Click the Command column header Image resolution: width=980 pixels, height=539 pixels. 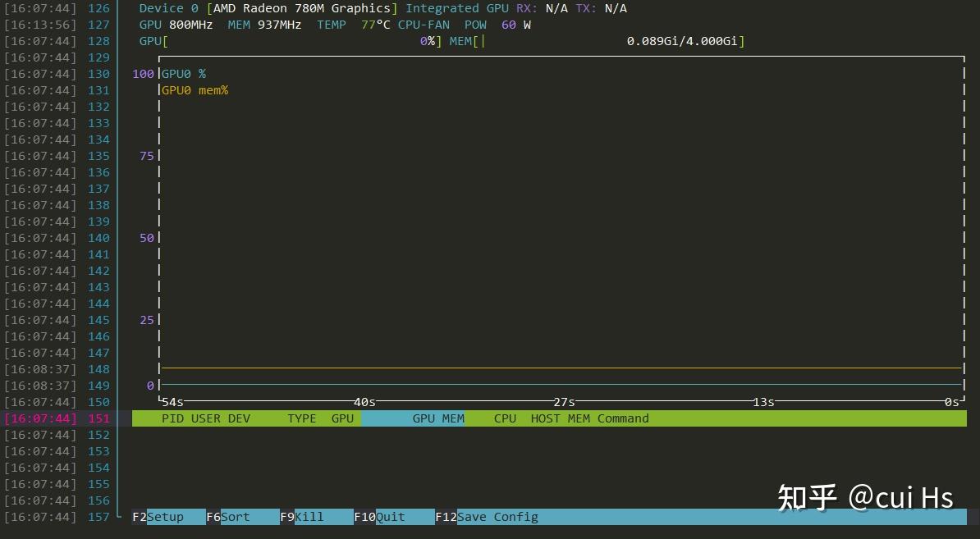click(623, 418)
